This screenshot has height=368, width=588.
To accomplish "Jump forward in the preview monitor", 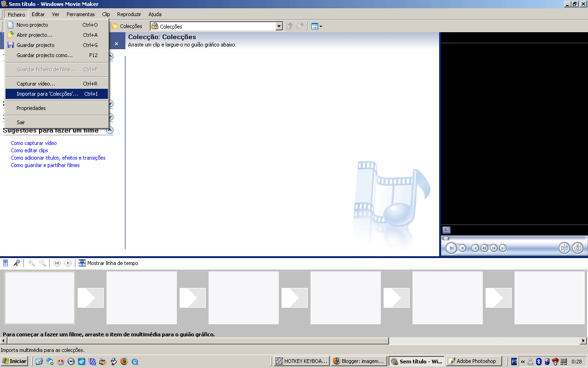I will coord(503,248).
